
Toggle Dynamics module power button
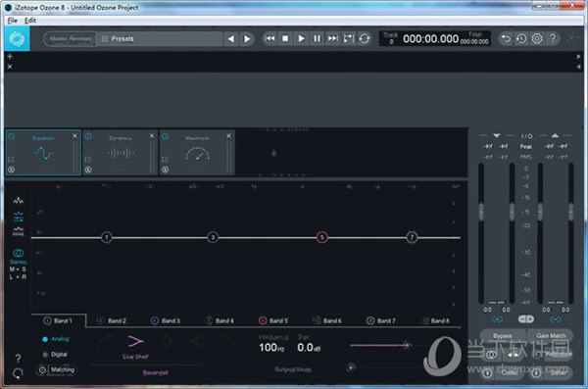(88, 136)
